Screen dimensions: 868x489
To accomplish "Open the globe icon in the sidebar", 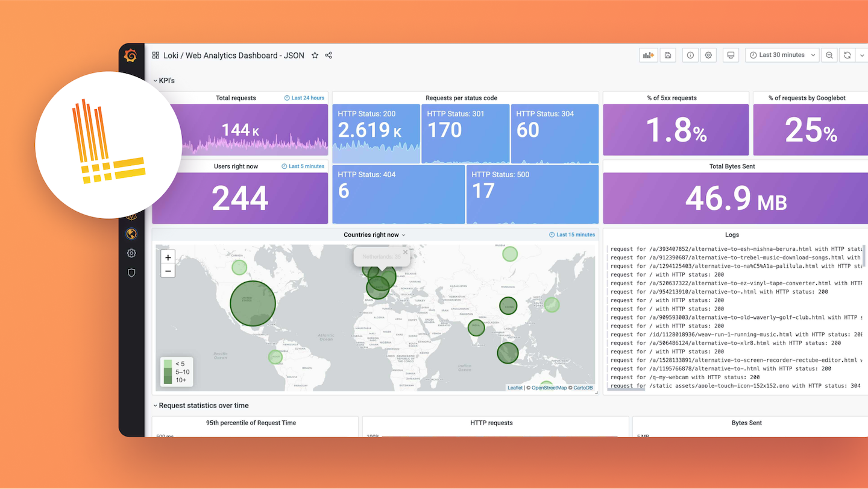I will (x=131, y=234).
